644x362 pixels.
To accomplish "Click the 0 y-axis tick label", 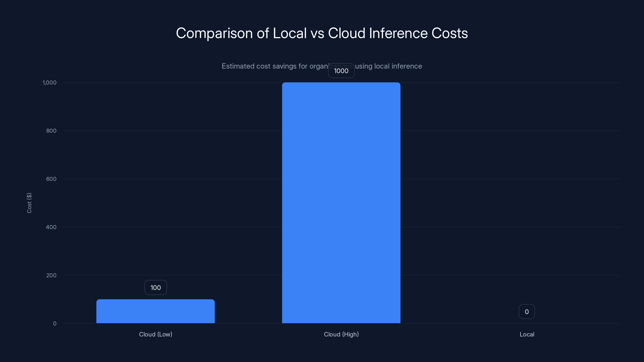I will click(55, 323).
